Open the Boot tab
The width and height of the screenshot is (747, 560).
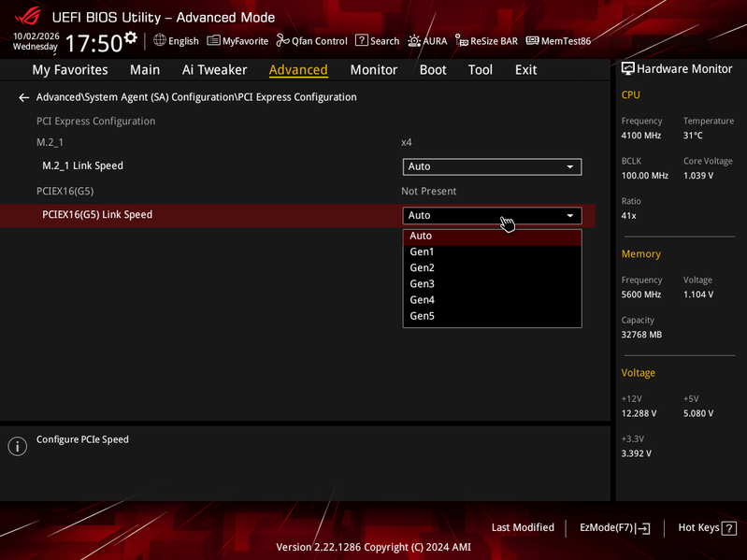tap(433, 70)
